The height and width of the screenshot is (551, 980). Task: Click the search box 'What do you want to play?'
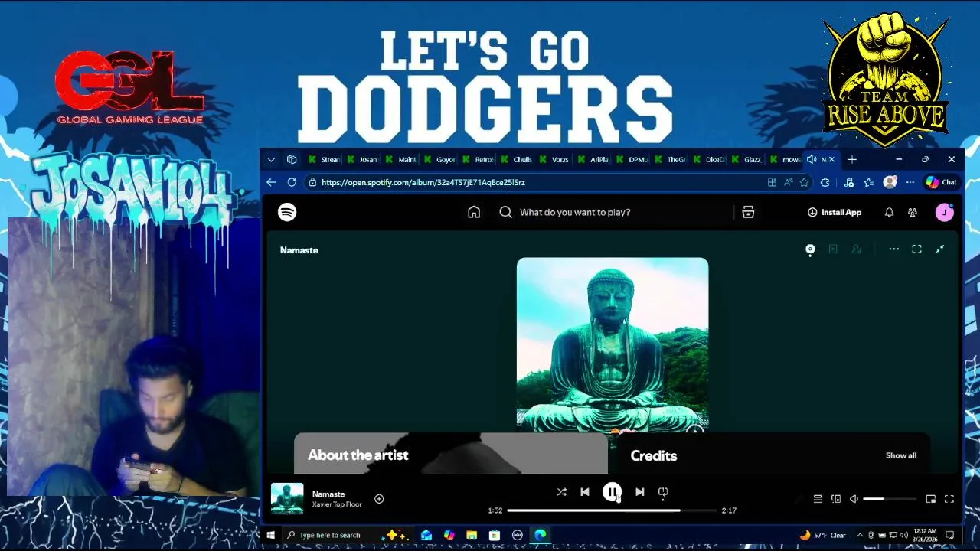click(611, 212)
